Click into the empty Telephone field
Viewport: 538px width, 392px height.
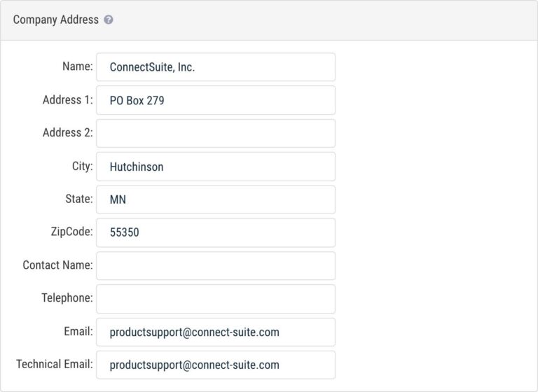click(215, 299)
